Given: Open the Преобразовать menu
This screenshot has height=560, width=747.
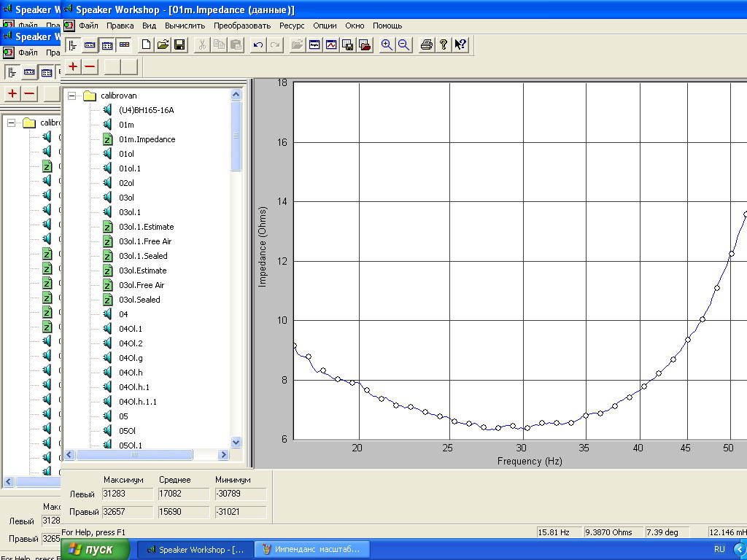Looking at the screenshot, I should 242,26.
